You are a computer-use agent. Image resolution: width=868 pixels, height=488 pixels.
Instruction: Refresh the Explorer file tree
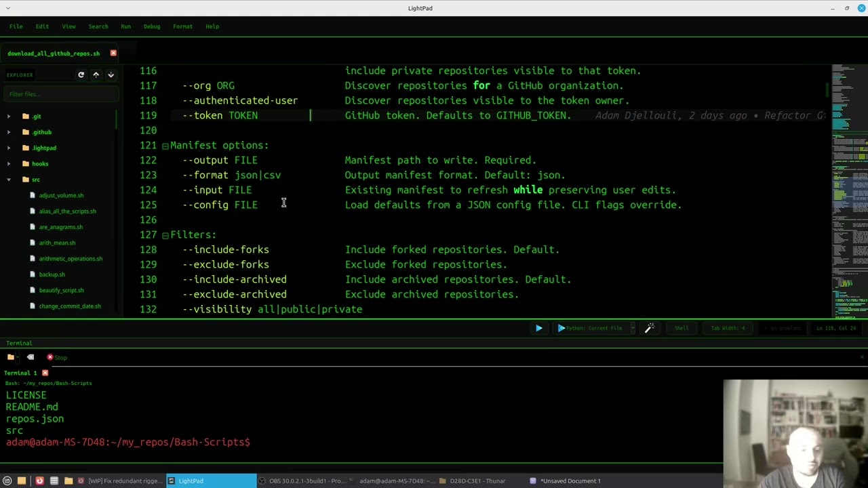[x=81, y=75]
